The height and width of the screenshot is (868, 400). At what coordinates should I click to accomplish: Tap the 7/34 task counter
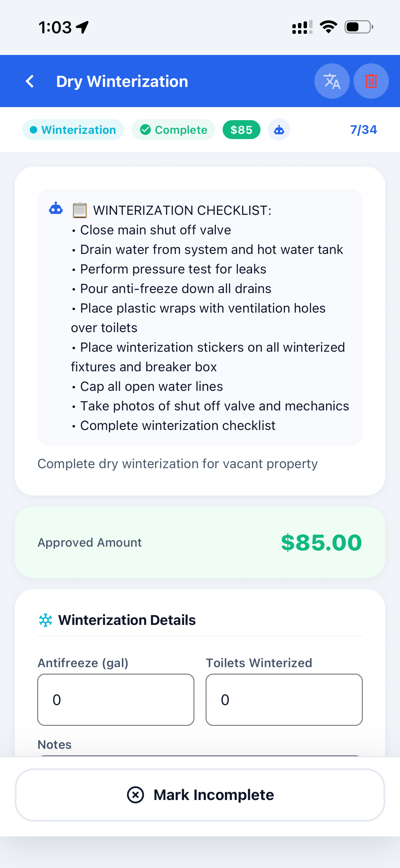click(x=363, y=130)
